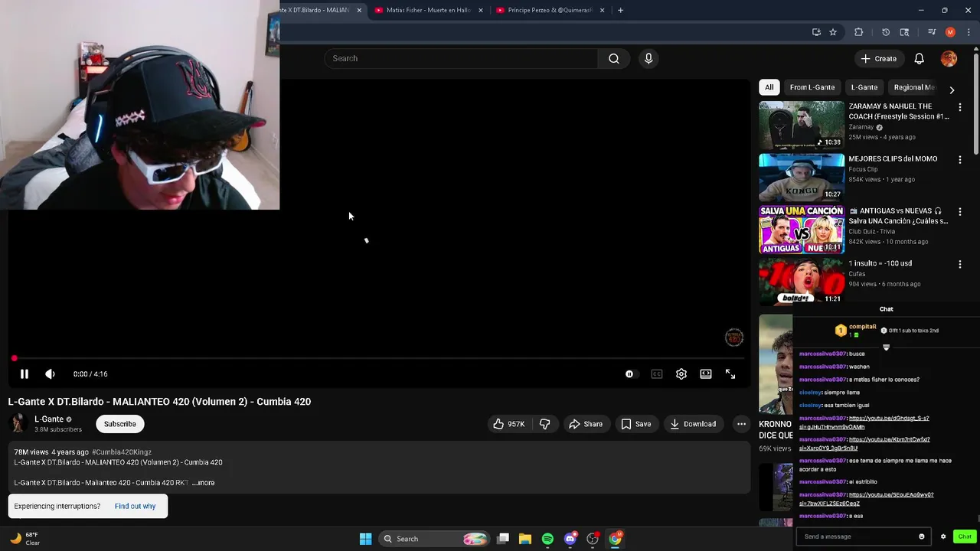
Task: Toggle subtitles/closed captions button
Action: (x=656, y=374)
